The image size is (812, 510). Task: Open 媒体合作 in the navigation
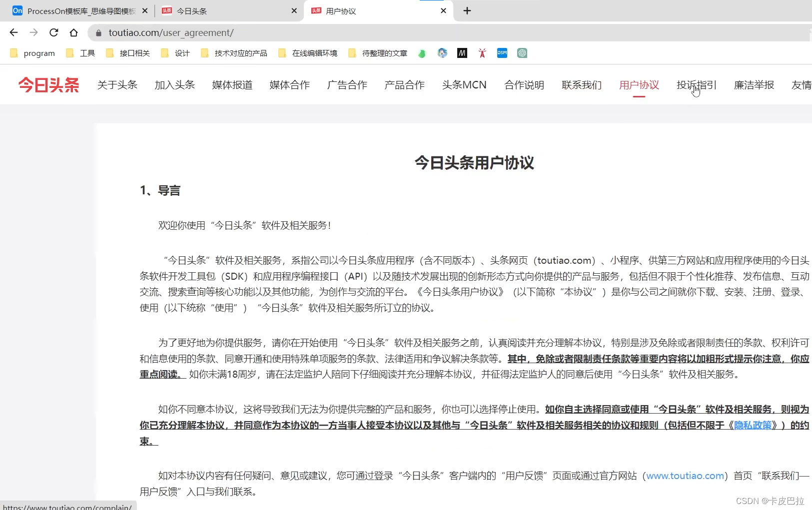tap(290, 85)
